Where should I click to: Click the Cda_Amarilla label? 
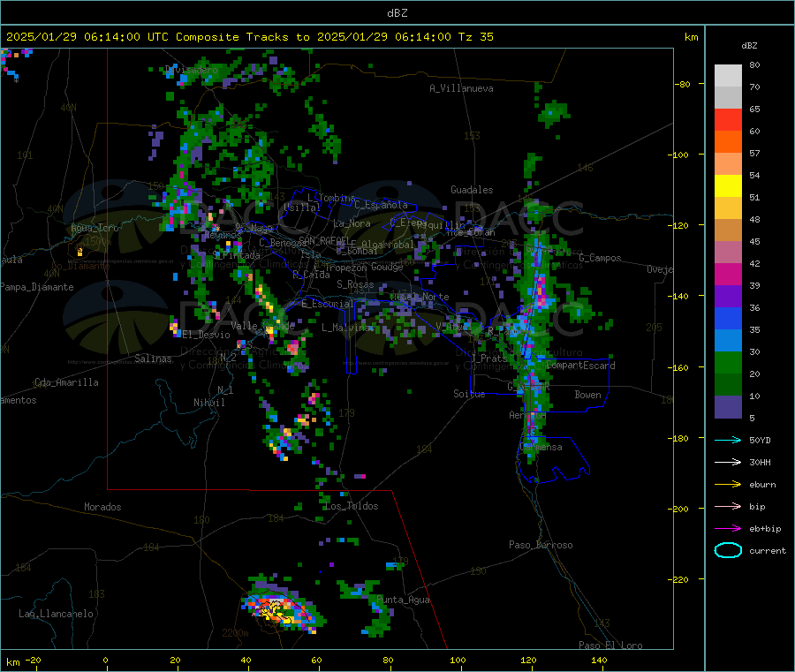(67, 382)
